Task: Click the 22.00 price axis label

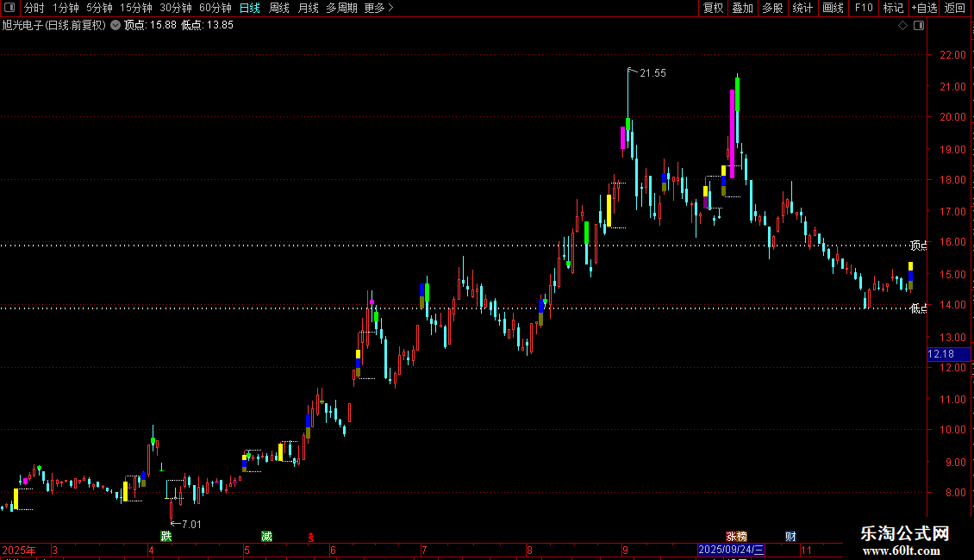Action: tap(952, 54)
